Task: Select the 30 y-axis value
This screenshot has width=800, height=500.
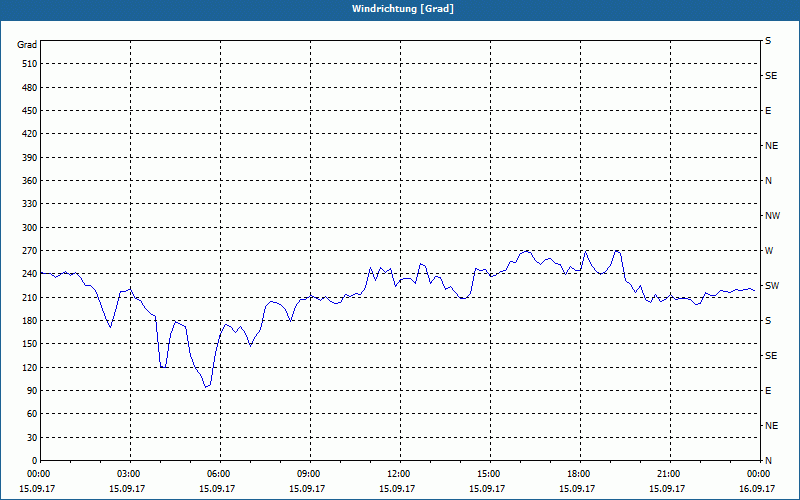Action: click(32, 438)
